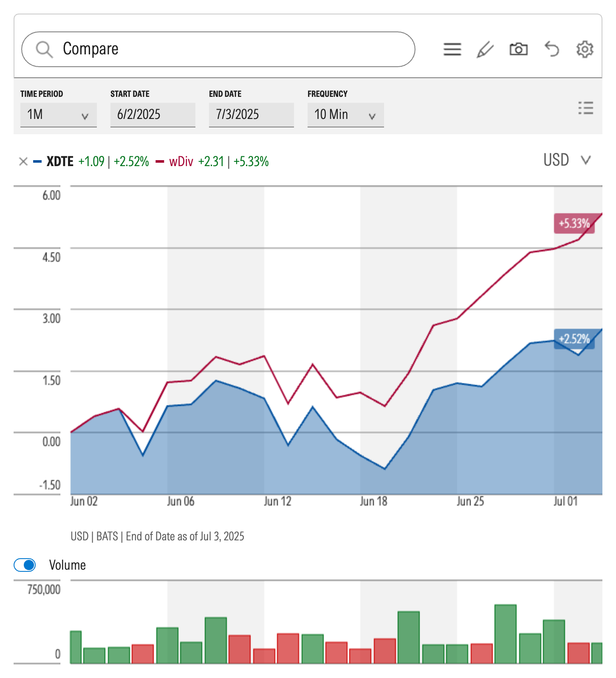Viewport: 616px width, 678px height.
Task: Click the wDiv legend label
Action: (181, 161)
